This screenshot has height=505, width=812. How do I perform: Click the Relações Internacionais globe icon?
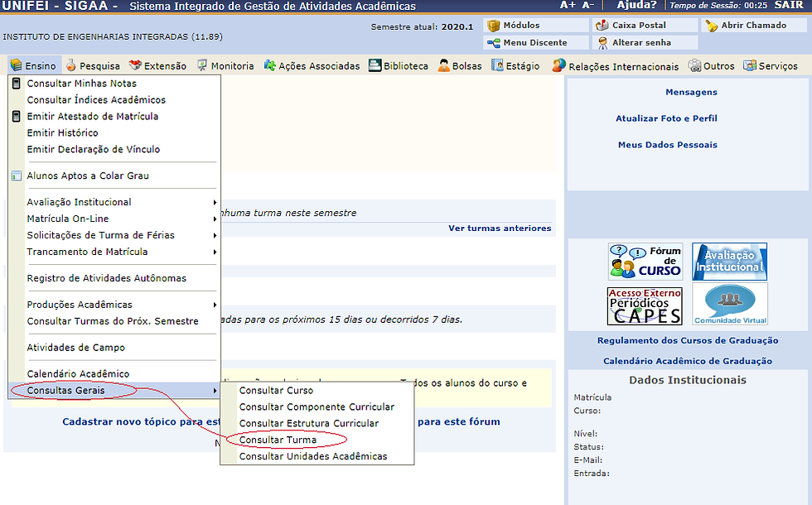558,65
